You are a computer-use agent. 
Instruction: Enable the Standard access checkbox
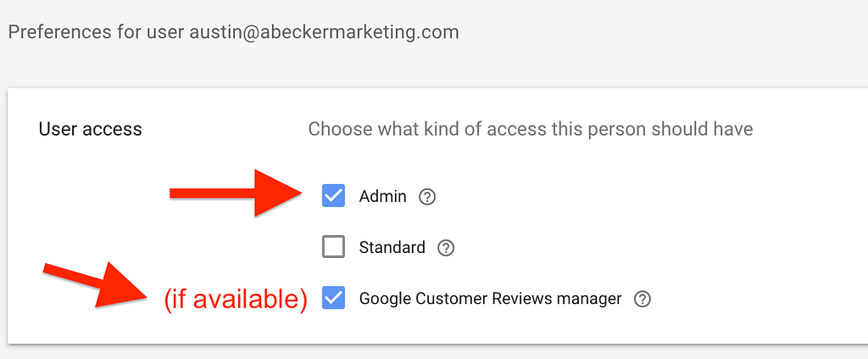pos(333,247)
